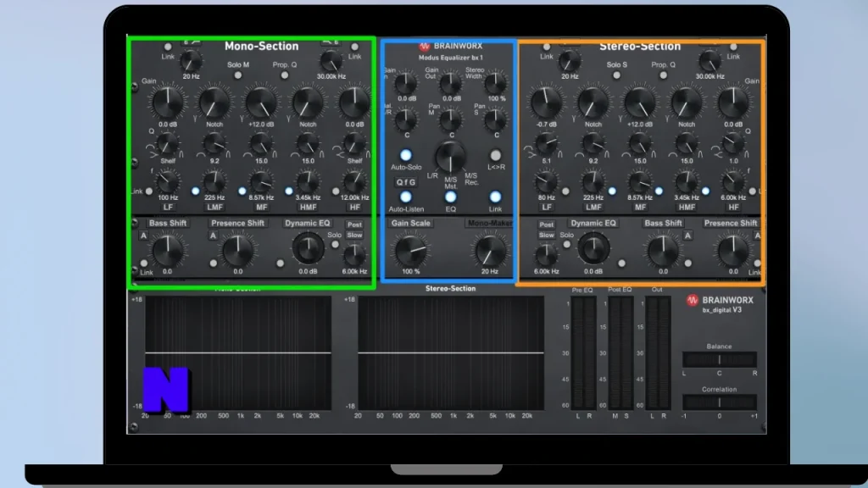Click the Balance meter display
Viewport: 868px width, 488px height.
(x=719, y=359)
